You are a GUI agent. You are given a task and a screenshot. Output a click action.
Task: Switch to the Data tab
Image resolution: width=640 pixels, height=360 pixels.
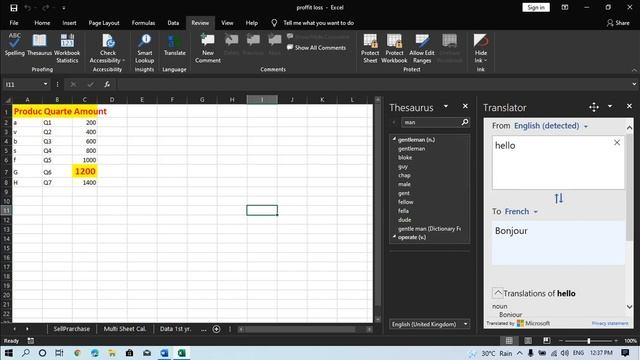click(x=173, y=23)
